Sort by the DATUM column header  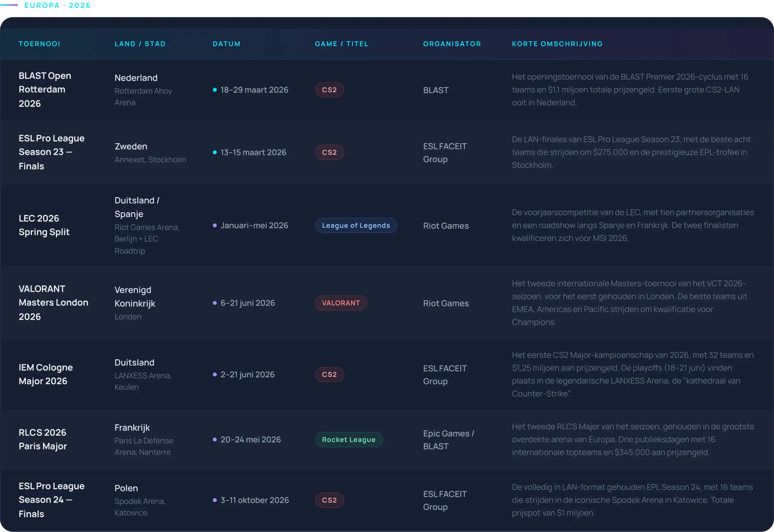coord(226,44)
